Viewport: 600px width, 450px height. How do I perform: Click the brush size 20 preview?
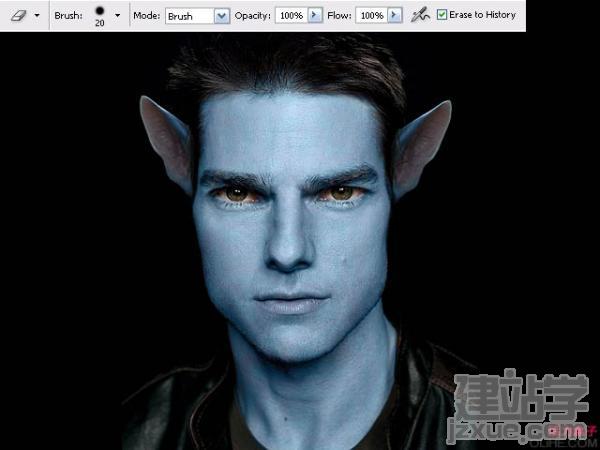pyautogui.click(x=100, y=16)
